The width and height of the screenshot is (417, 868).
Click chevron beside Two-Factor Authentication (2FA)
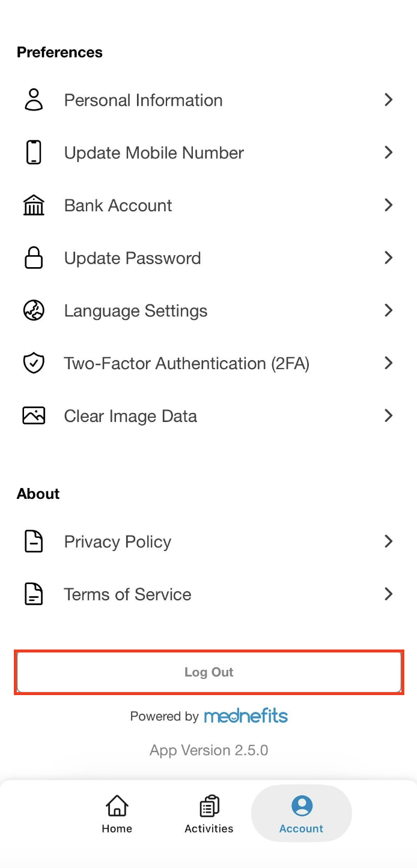pos(389,363)
